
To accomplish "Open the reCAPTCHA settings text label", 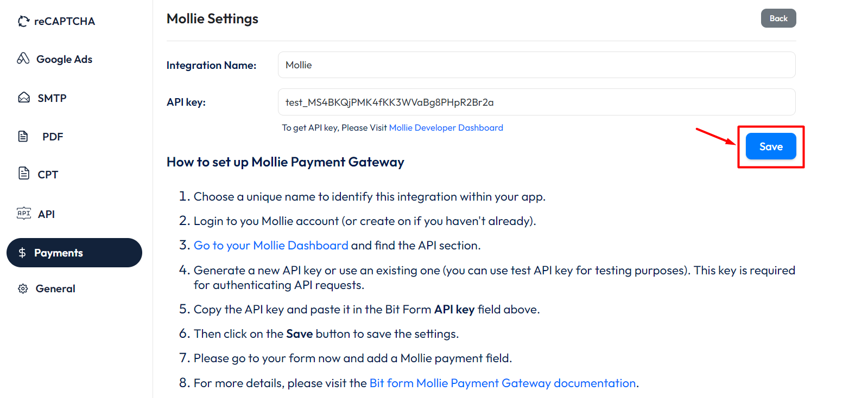I will coord(65,21).
